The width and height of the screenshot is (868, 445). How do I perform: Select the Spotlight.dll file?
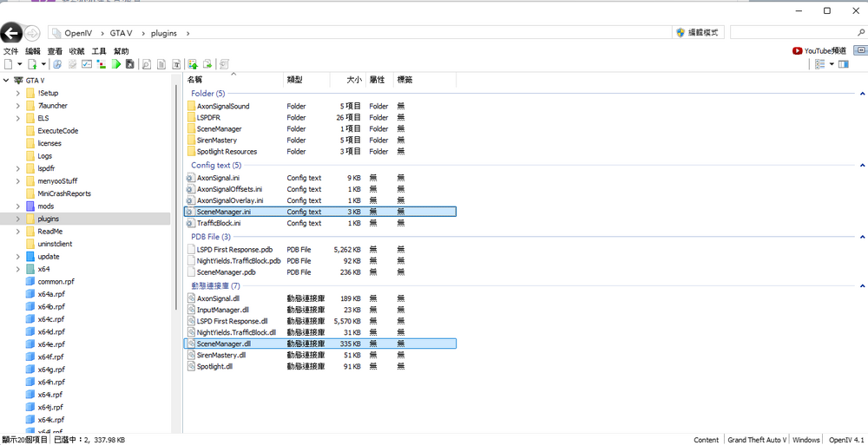320,366
